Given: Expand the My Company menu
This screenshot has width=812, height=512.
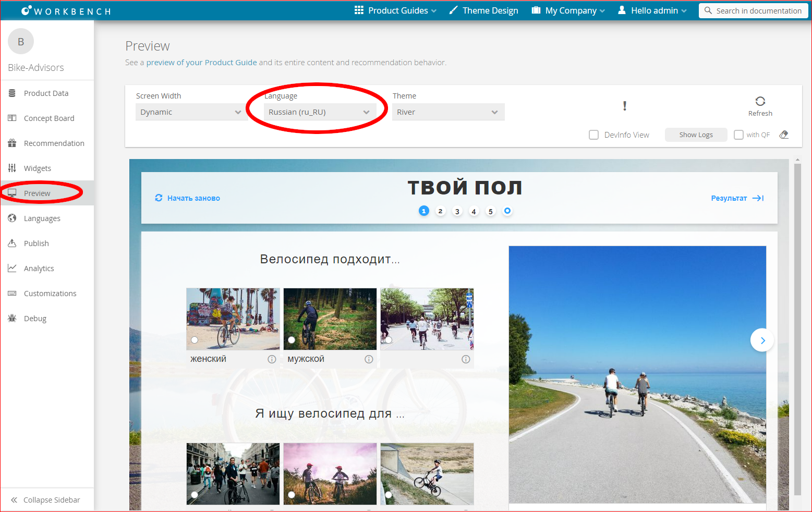Looking at the screenshot, I should click(x=568, y=10).
